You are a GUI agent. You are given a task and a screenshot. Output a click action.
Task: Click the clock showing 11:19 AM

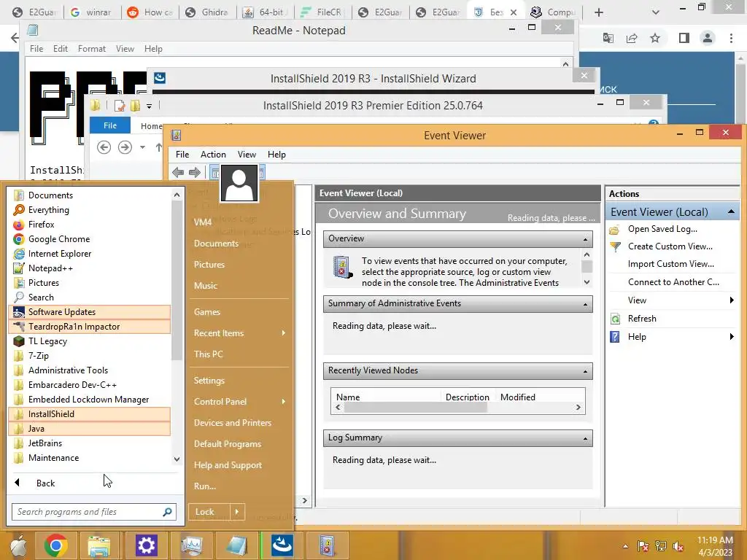coord(715,546)
